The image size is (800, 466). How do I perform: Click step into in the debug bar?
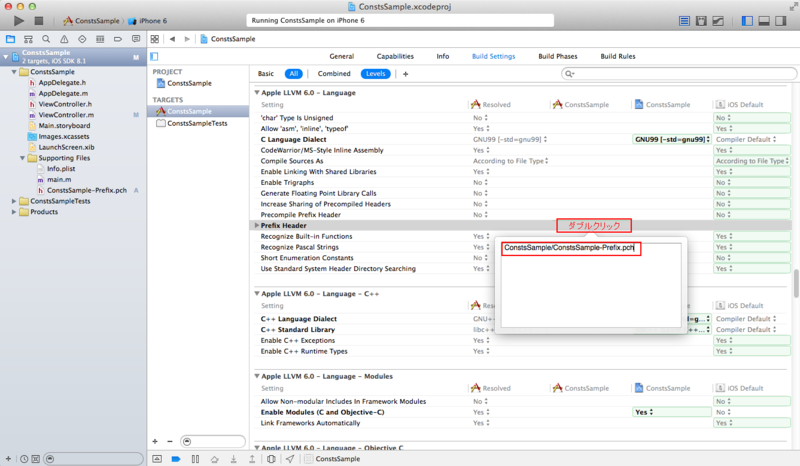(234, 459)
